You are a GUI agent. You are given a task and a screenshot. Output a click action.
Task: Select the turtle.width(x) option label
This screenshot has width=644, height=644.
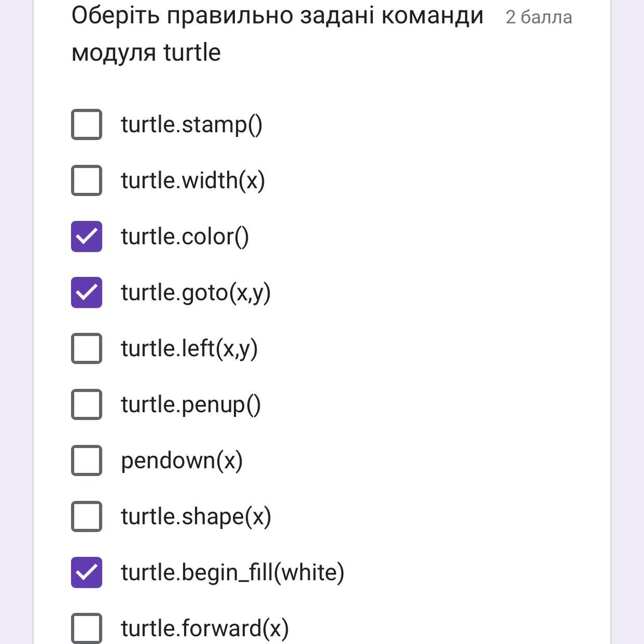point(193,180)
